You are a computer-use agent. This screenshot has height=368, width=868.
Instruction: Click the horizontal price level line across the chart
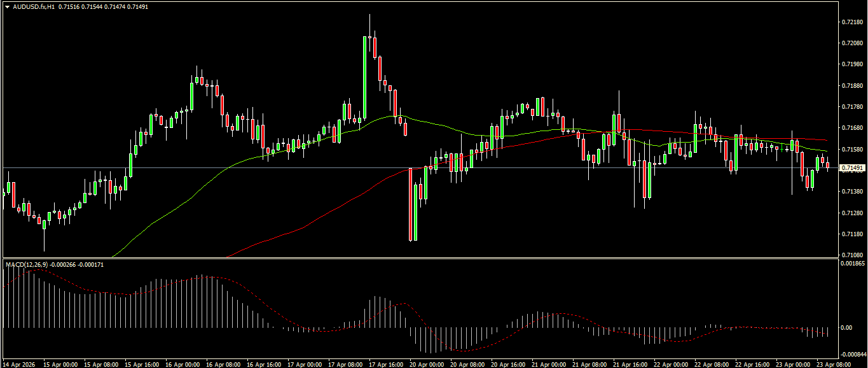(x=254, y=168)
